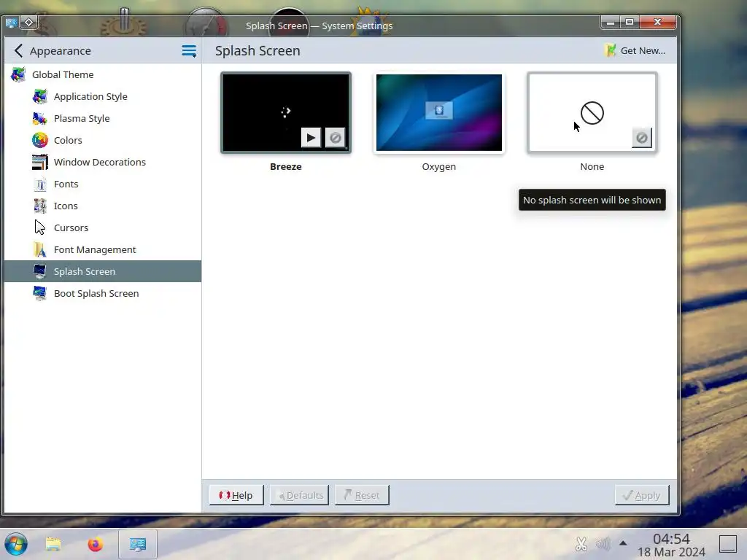747x560 pixels.
Task: Open the Cursors settings page
Action: pyautogui.click(x=102, y=228)
